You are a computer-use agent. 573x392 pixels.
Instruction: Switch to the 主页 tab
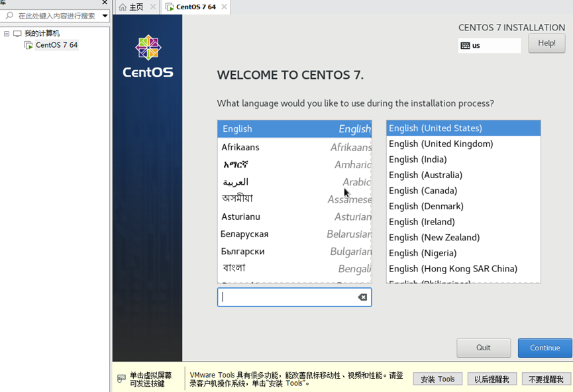click(x=136, y=7)
